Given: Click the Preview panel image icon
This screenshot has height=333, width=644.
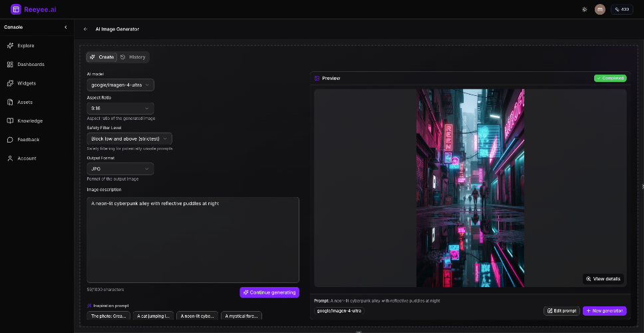Looking at the screenshot, I should pos(317,78).
